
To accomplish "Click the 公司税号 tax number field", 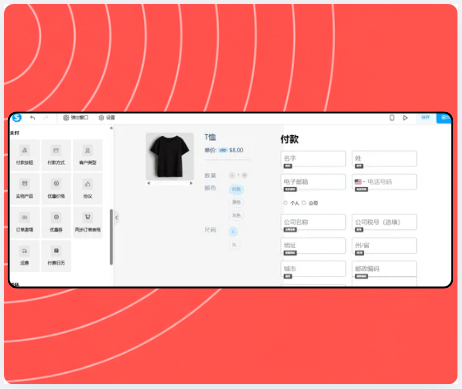I will [384, 222].
